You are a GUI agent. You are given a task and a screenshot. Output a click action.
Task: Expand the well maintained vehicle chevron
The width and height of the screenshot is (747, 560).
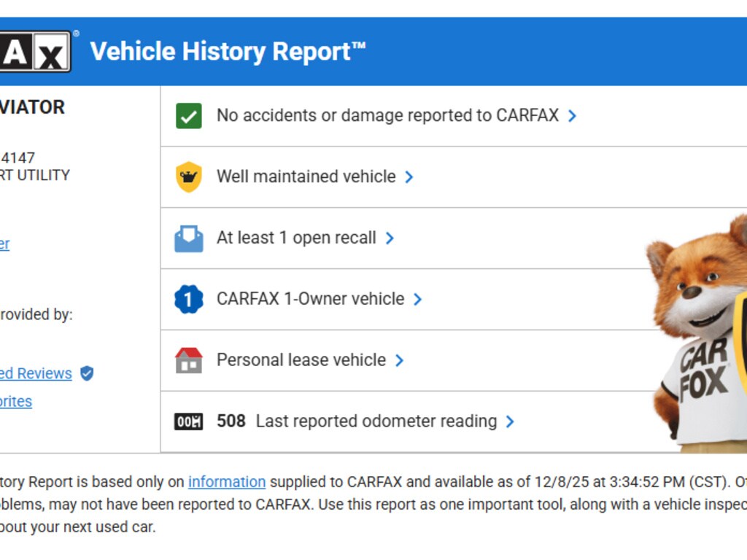409,177
